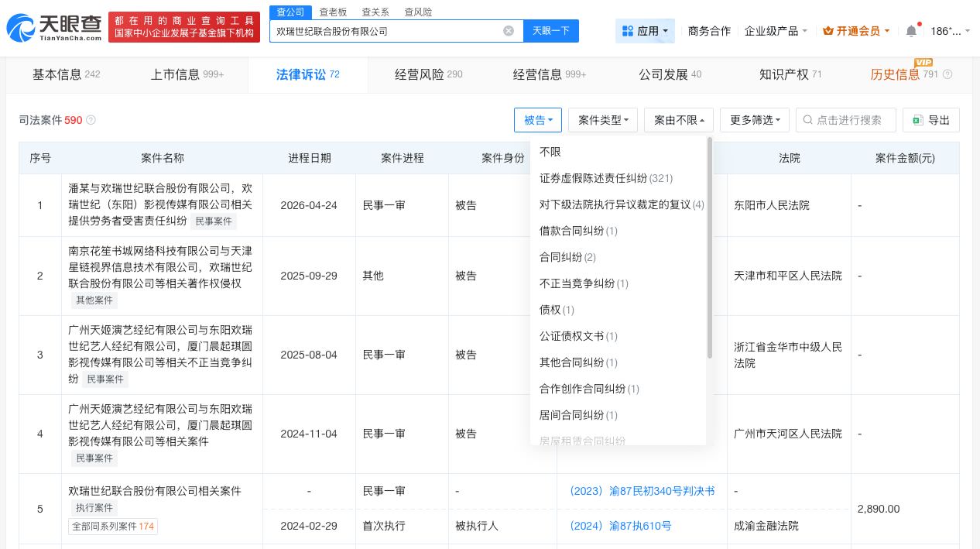The height and width of the screenshot is (549, 980).
Task: Click the company name search input field
Action: 387,31
